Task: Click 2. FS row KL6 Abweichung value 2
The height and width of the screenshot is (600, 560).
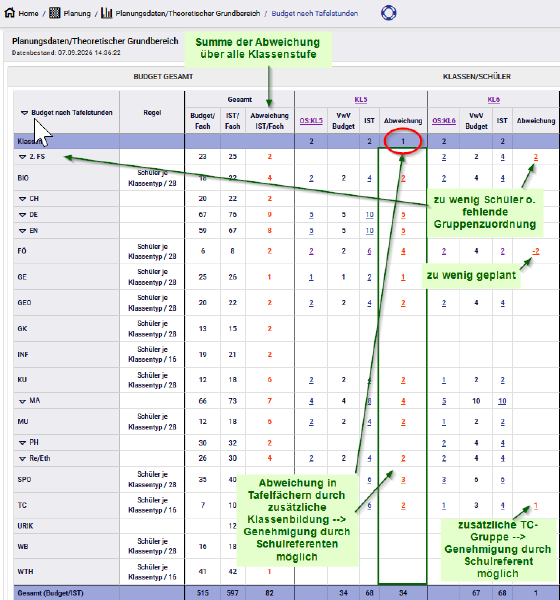Action: click(536, 157)
